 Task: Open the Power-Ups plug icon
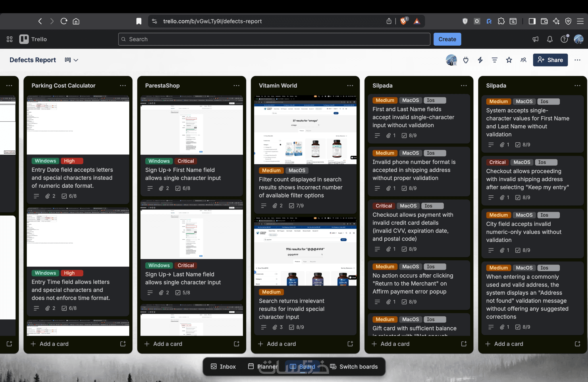point(466,60)
